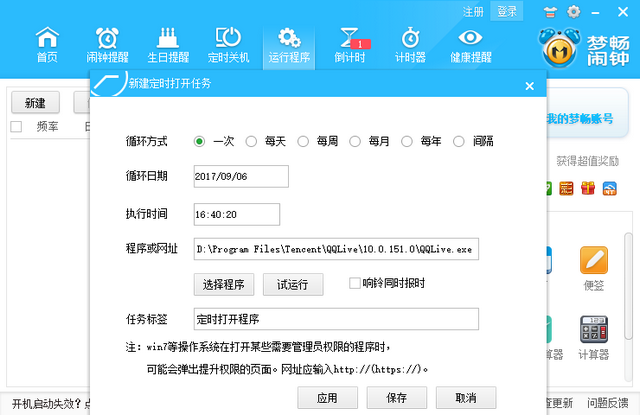Viewport: 640px width, 415px height.
Task: Choose the 间隔 interval loop option
Action: pyautogui.click(x=460, y=142)
